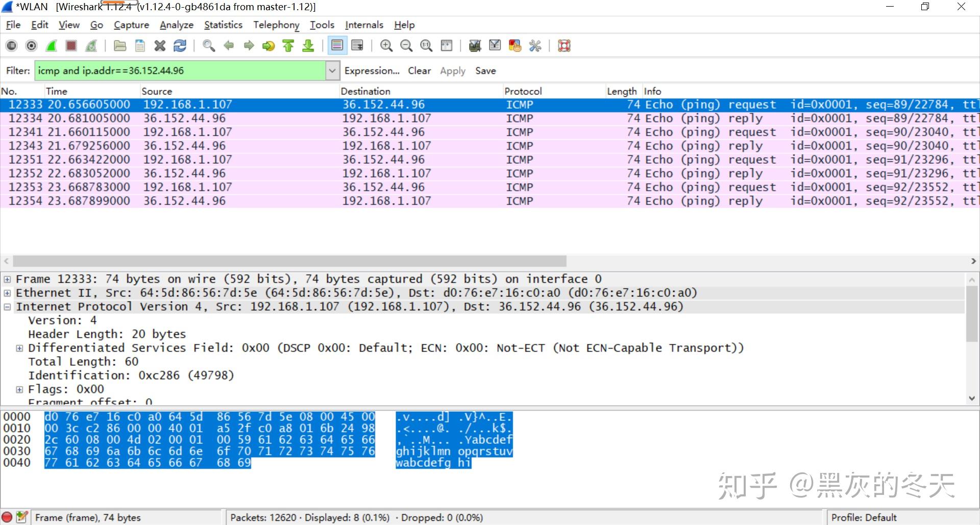This screenshot has height=525, width=980.
Task: Open the Telephony menu
Action: pyautogui.click(x=276, y=24)
